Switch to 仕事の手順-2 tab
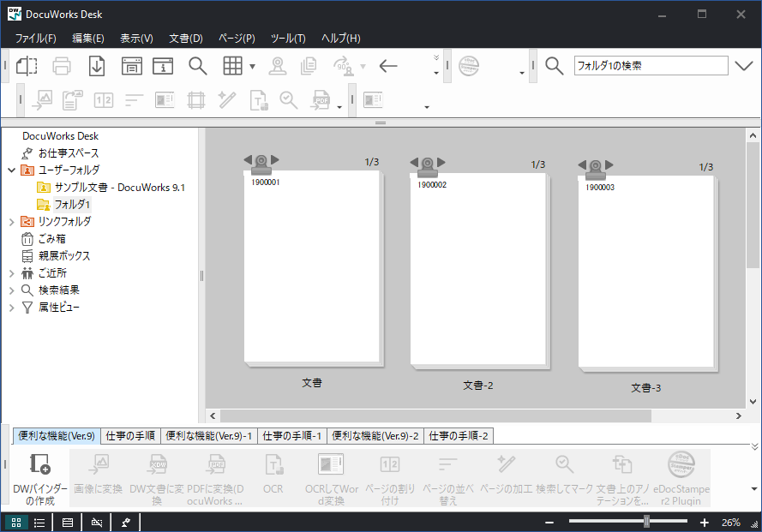The height and width of the screenshot is (532, 762). [459, 436]
